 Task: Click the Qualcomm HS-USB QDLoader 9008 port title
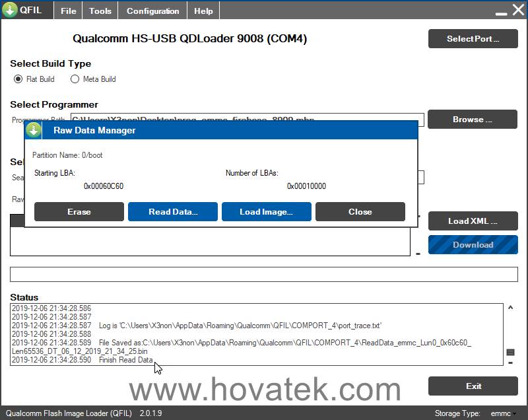190,38
